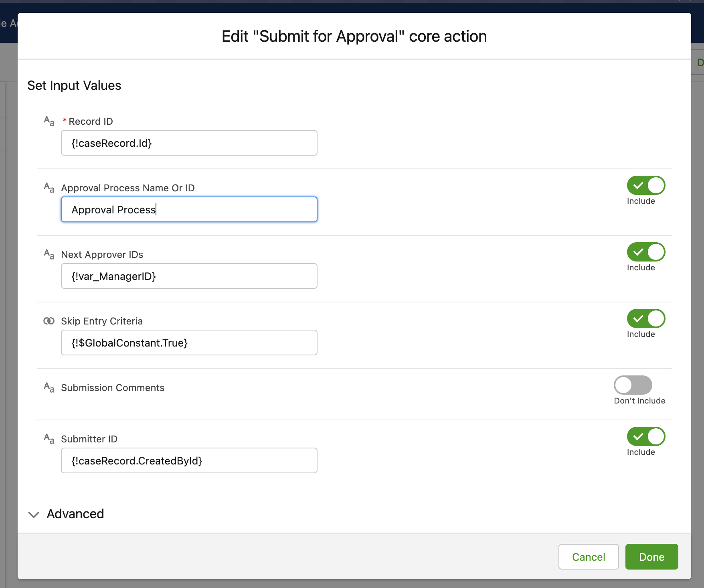
Task: Click the text icon next to Approval Process Name
Action: click(49, 188)
